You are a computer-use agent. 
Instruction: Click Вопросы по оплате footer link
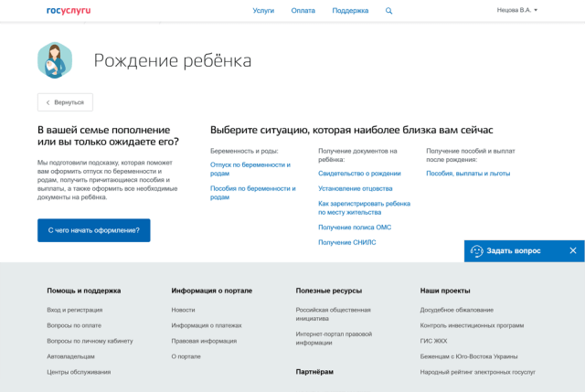coord(74,325)
